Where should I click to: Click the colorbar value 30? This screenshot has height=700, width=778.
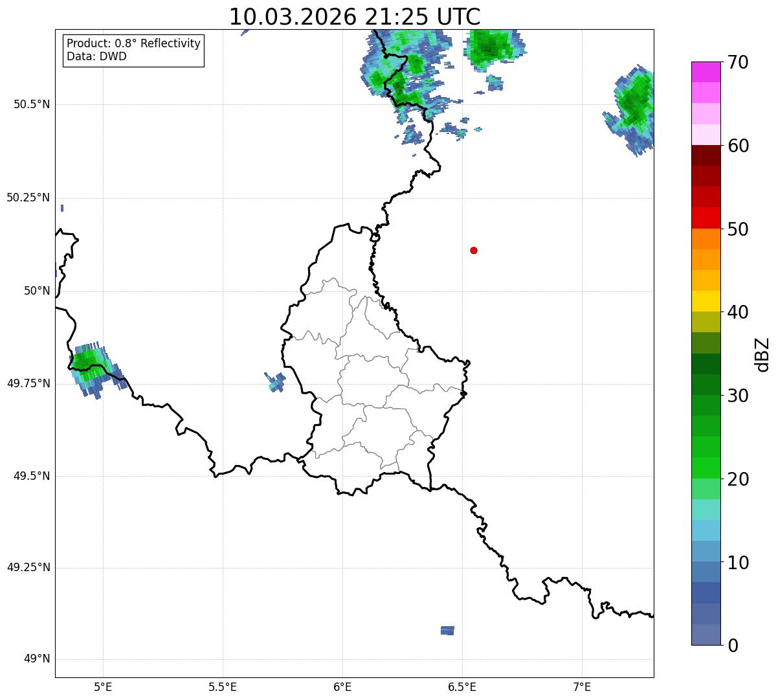coord(738,396)
